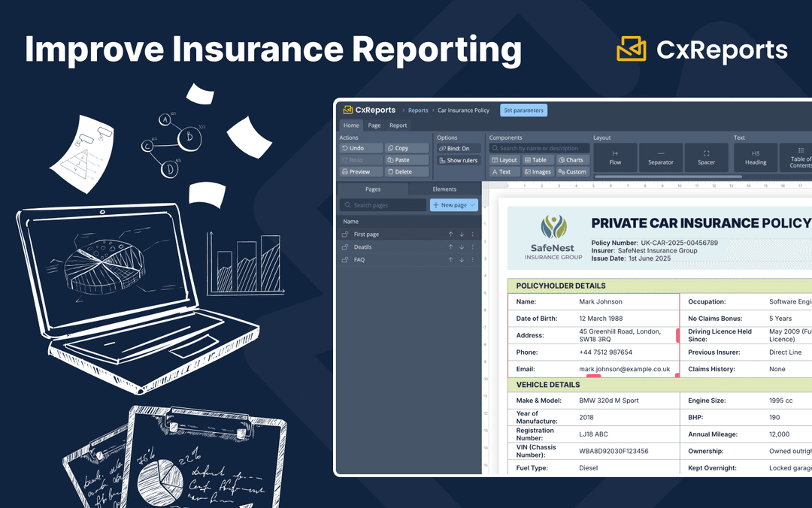Switch to the Page tab

click(374, 125)
